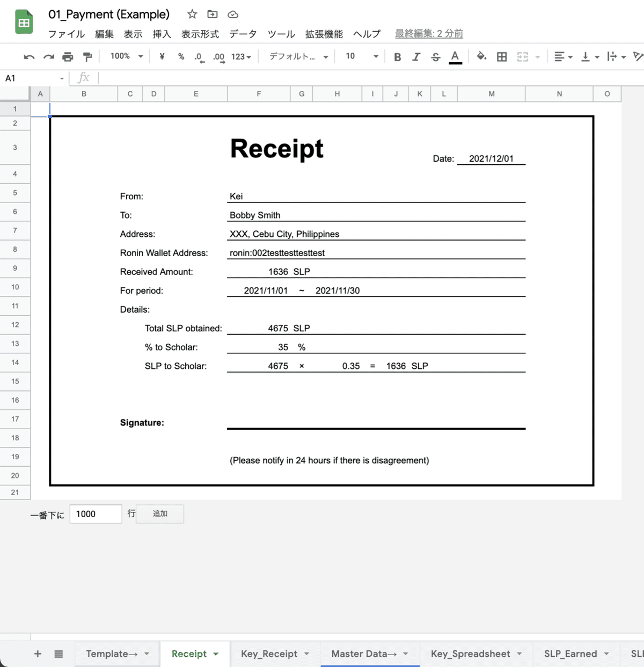Switch to the Master Data→ sheet tab
Screen dimensions: 644x667
click(x=364, y=654)
